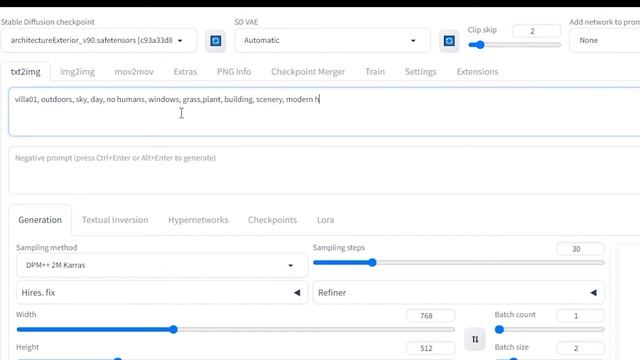The image size is (640, 360).
Task: Select the Textual Inversion sub-tab
Action: (115, 220)
